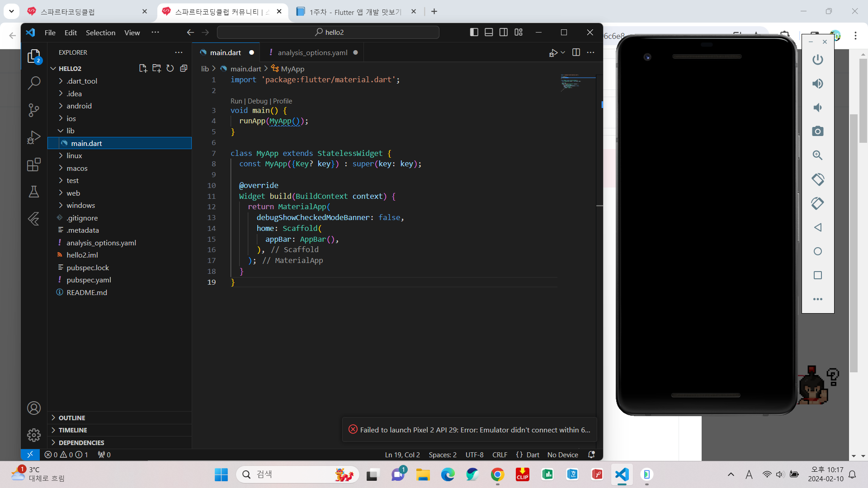Screen dimensions: 868x488
Task: Click the emulator power button
Action: click(818, 60)
